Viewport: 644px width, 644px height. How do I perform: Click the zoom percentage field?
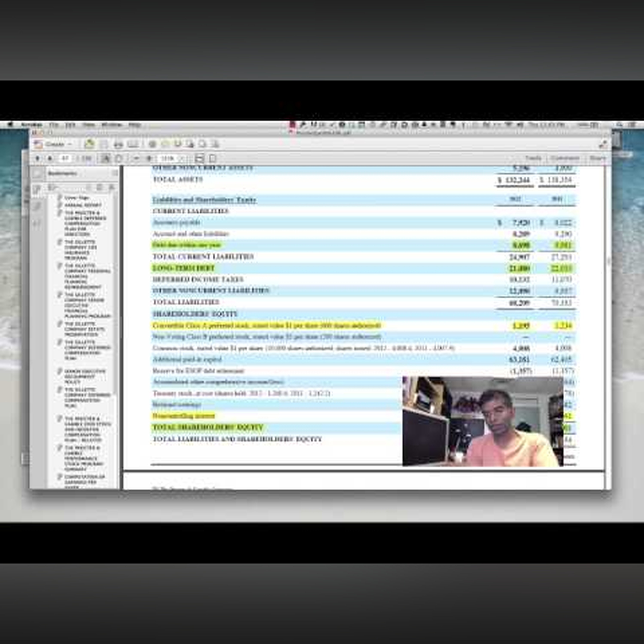pyautogui.click(x=168, y=158)
